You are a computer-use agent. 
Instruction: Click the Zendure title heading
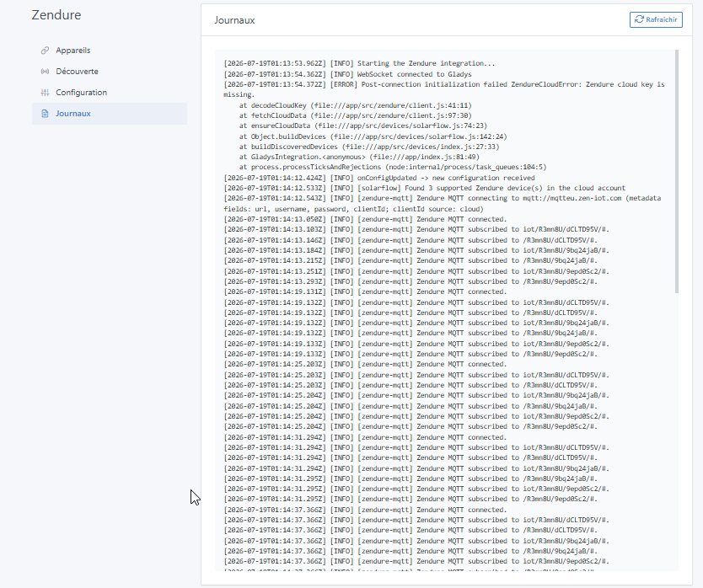pyautogui.click(x=56, y=15)
